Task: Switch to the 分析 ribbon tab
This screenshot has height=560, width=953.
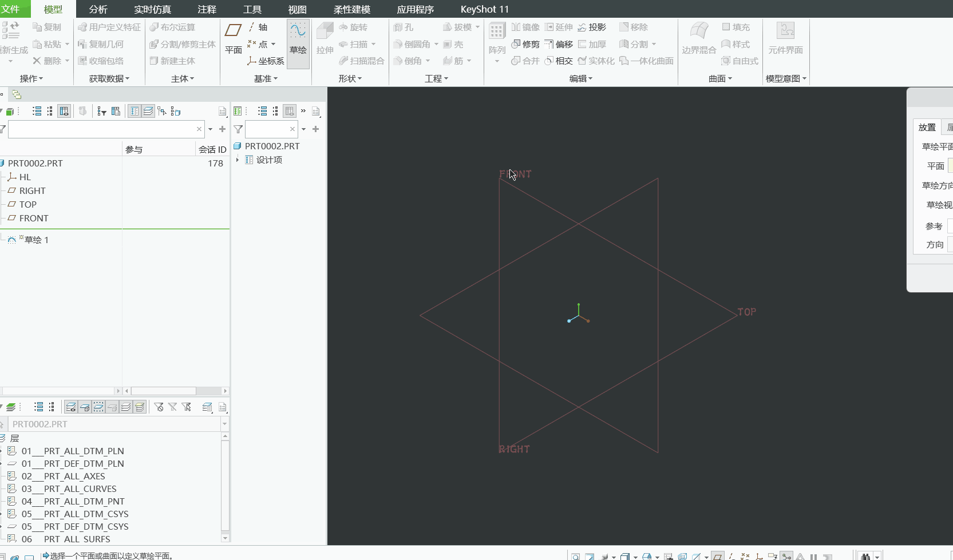Action: 98,9
